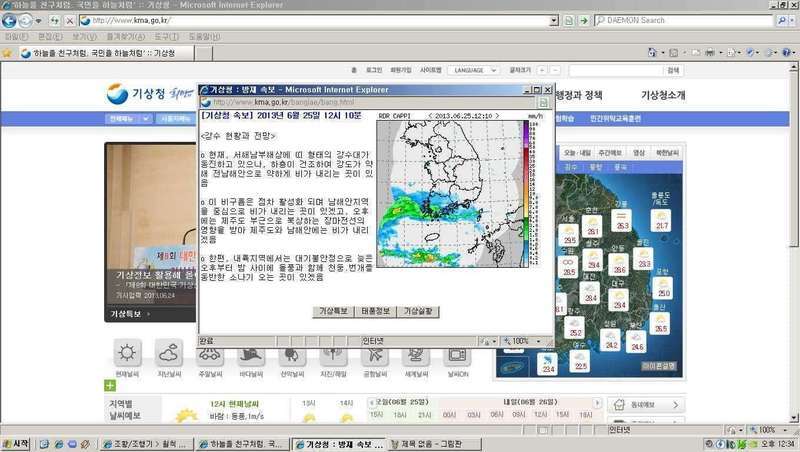Viewport: 800px width, 452px height.
Task: Click the 울릉도/독도 21.7 weather tile
Action: pos(661,220)
